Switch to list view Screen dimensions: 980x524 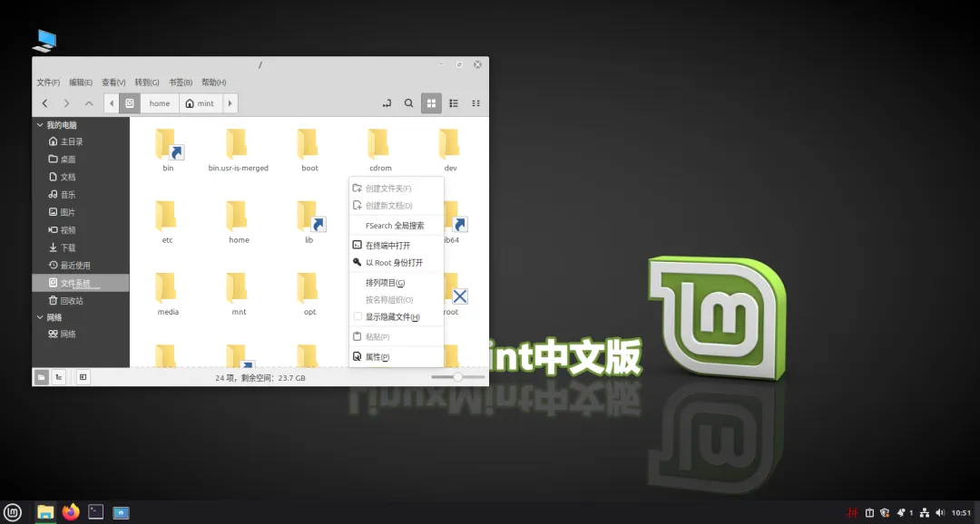point(454,103)
